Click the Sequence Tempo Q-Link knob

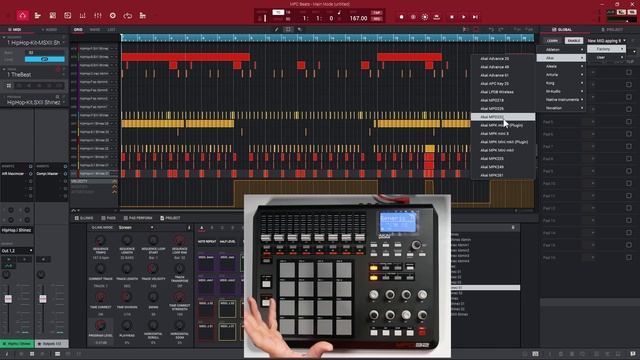pos(100,241)
